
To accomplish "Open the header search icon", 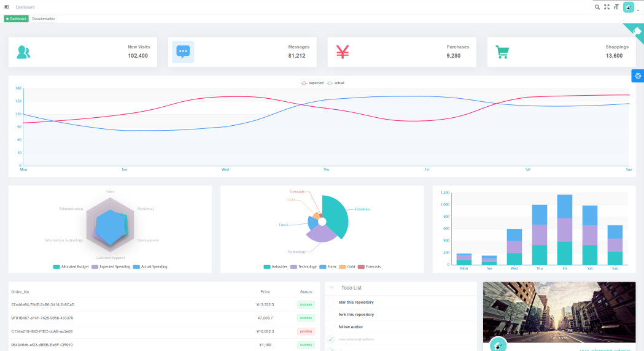I will [597, 7].
